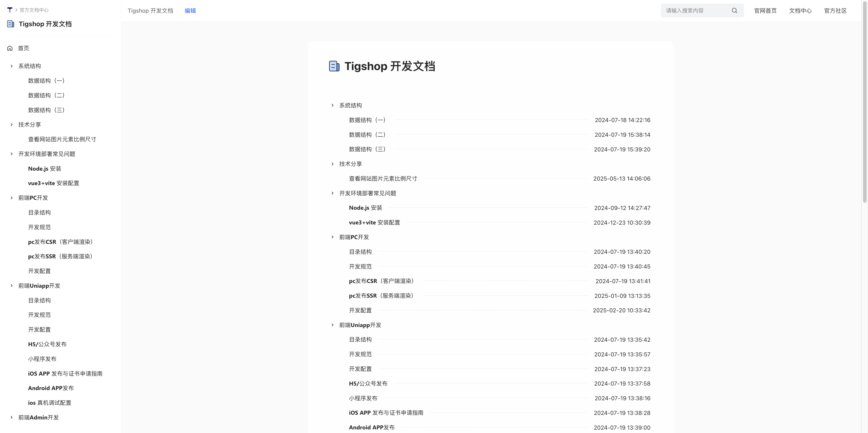Viewport: 868px width, 433px height.
Task: Click the date 2024-12-23 10:30:39
Action: coord(622,223)
